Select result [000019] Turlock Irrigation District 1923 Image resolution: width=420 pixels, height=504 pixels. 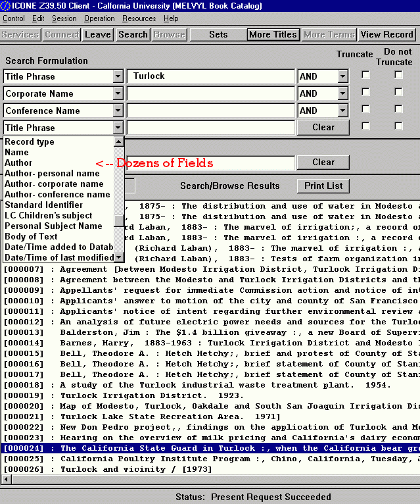point(210,395)
